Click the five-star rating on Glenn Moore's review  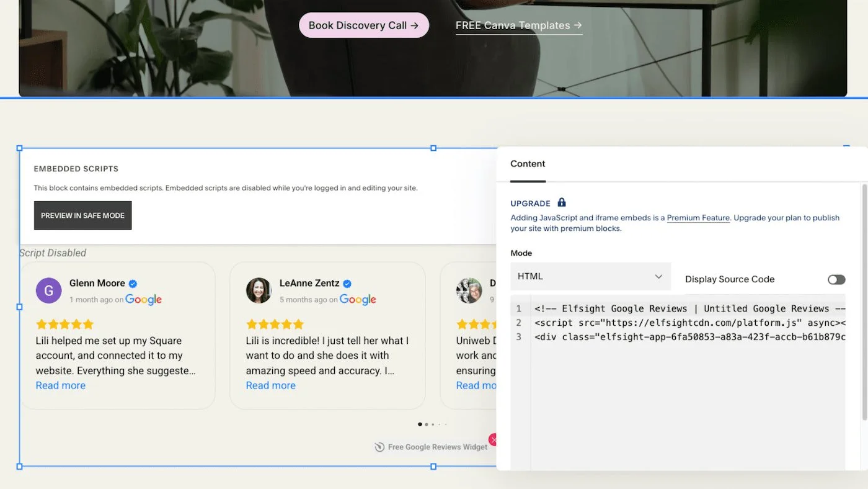click(x=64, y=324)
